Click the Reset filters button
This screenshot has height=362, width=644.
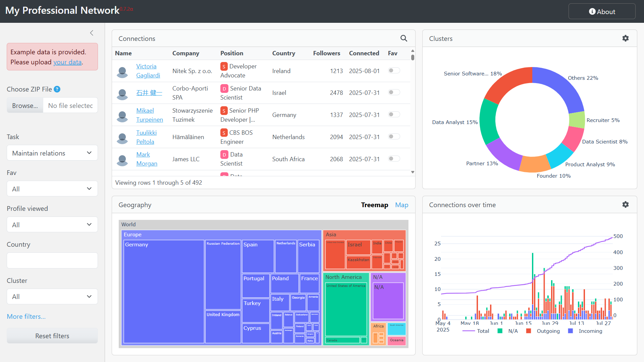[52, 336]
